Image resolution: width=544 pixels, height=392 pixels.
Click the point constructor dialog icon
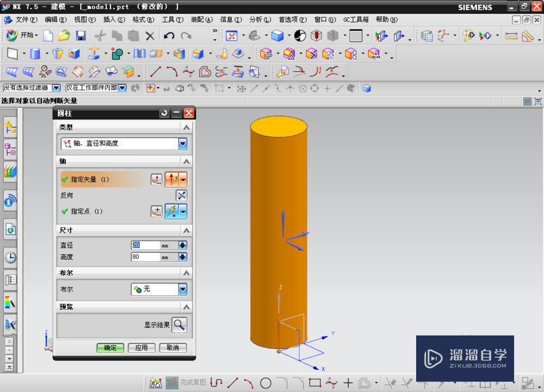pos(157,211)
